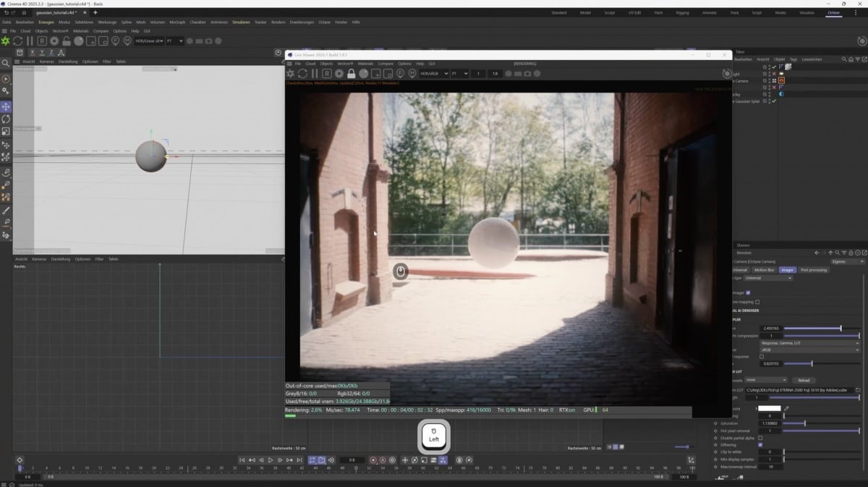Switch to Sculpt layout at top
868x487 pixels.
pos(610,12)
